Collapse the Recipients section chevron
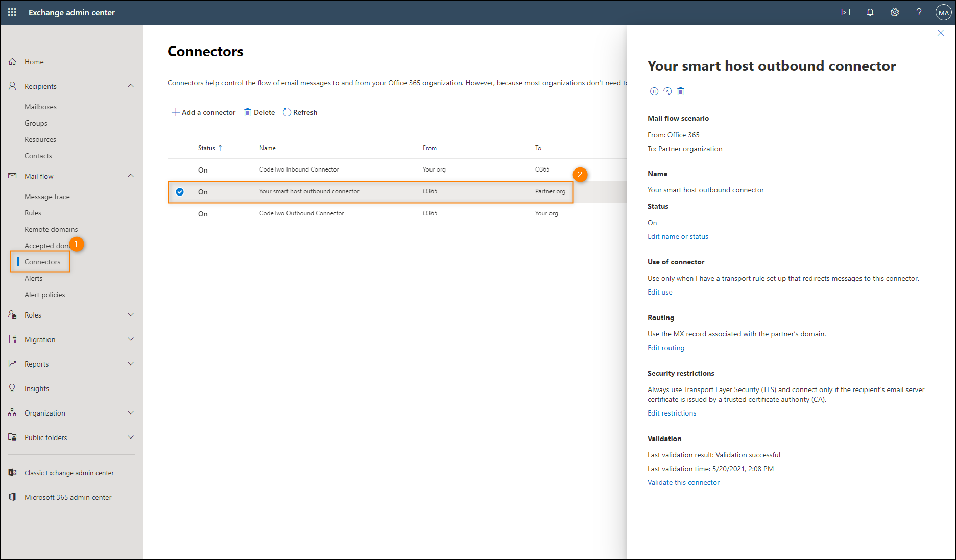The image size is (956, 560). pos(131,86)
